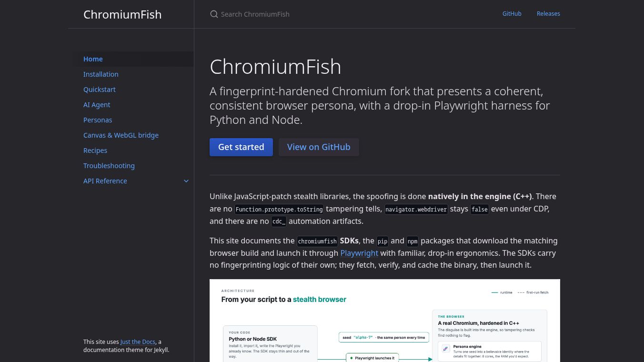This screenshot has width=644, height=362.
Task: Click the cdc_ code snippet
Action: click(x=279, y=221)
